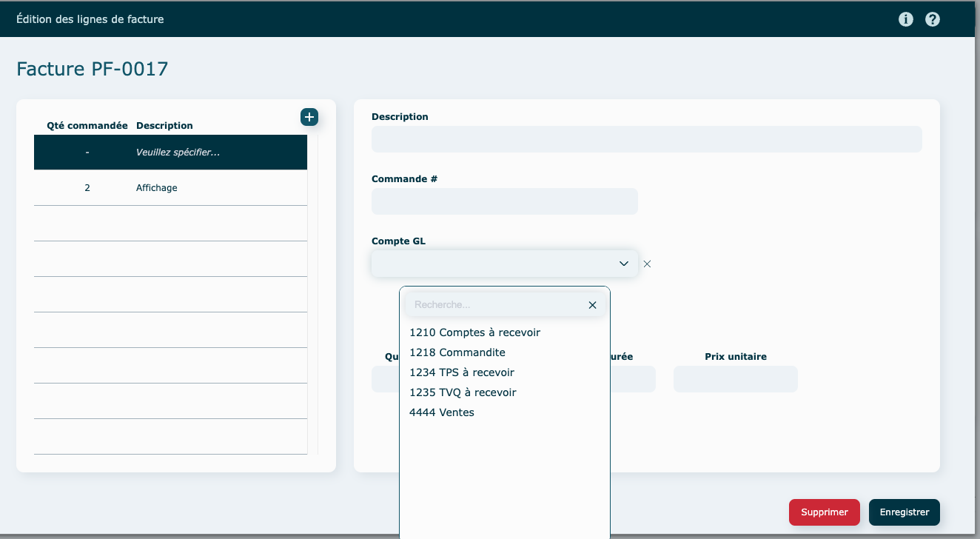Screen dimensions: 980x539
Task: Clear the Recherche search box X
Action: [592, 305]
